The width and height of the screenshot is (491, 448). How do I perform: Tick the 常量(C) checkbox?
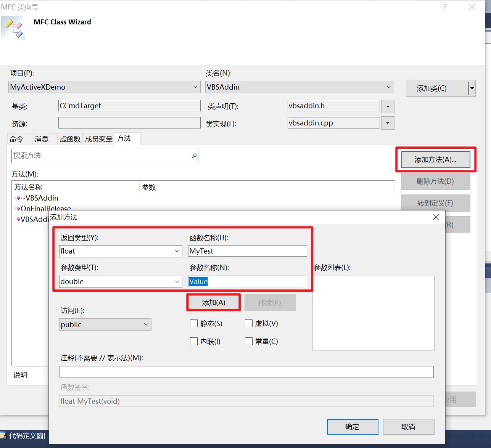pos(249,341)
